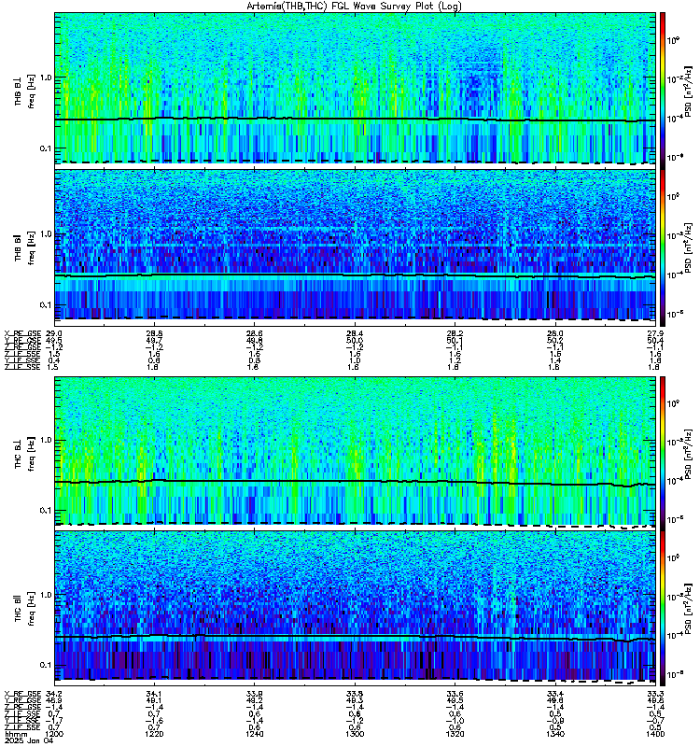
Task: Click the '1400' time tick label
Action: click(x=655, y=734)
